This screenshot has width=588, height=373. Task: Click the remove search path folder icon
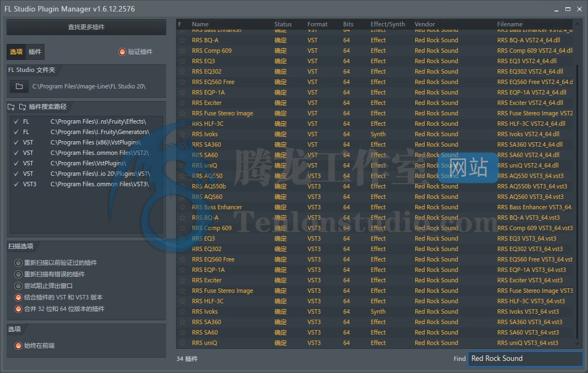(x=23, y=107)
